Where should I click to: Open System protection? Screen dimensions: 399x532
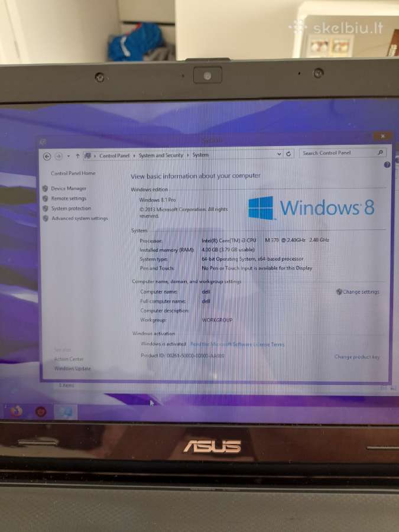(72, 208)
